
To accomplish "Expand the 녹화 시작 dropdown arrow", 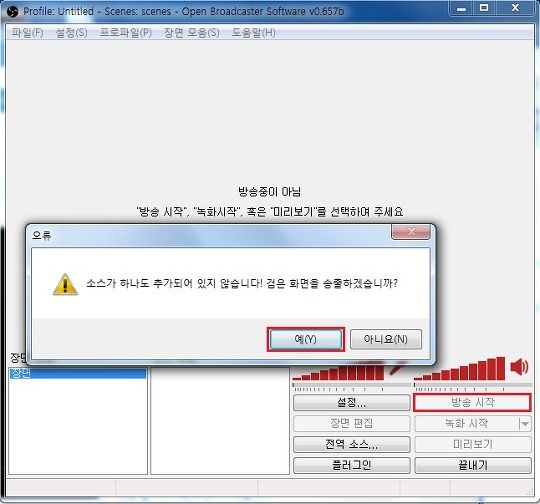I will click(x=525, y=424).
